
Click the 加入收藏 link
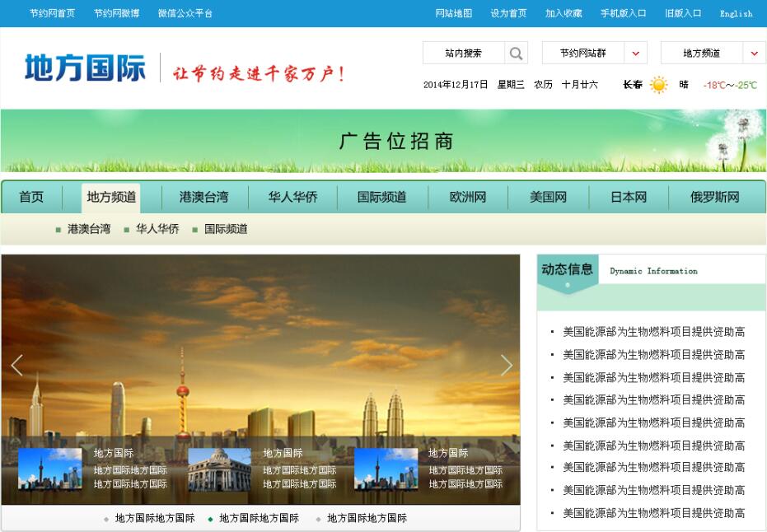coord(564,13)
